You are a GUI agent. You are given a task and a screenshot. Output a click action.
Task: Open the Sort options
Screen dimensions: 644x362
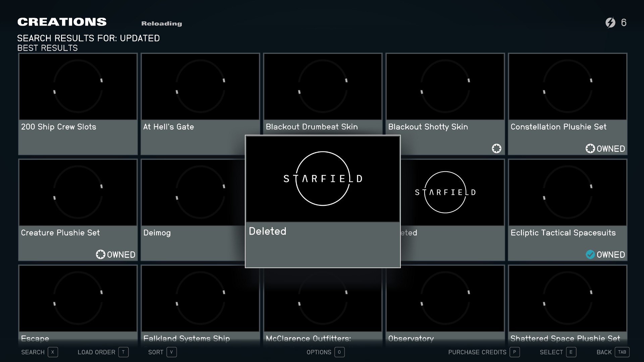point(156,352)
